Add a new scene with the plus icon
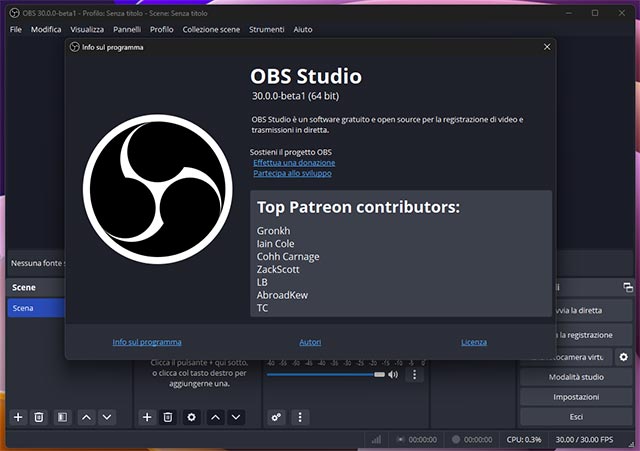The width and height of the screenshot is (640, 451). tap(18, 416)
